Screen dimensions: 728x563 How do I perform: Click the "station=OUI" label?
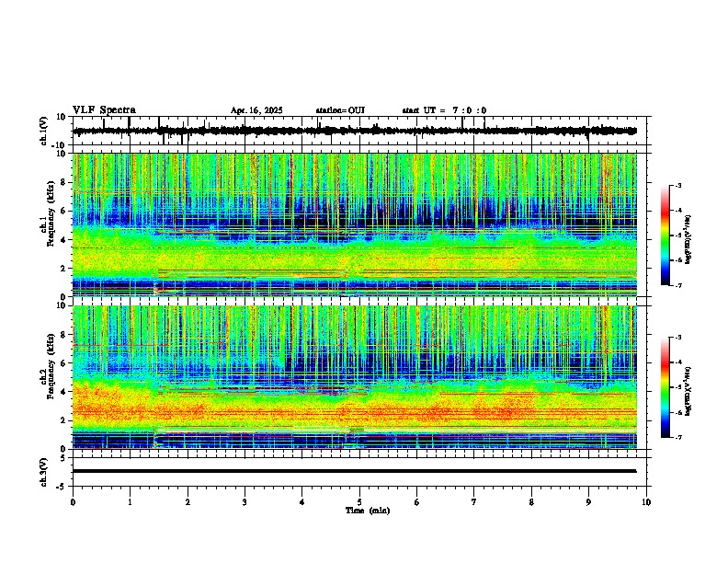click(x=340, y=110)
